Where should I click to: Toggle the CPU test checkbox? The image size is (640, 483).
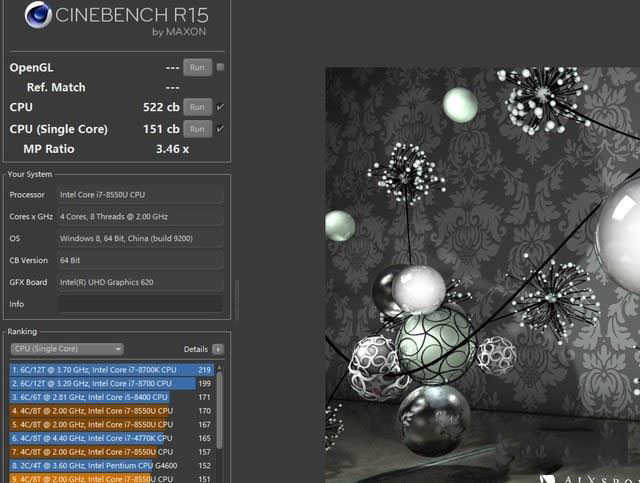click(220, 107)
